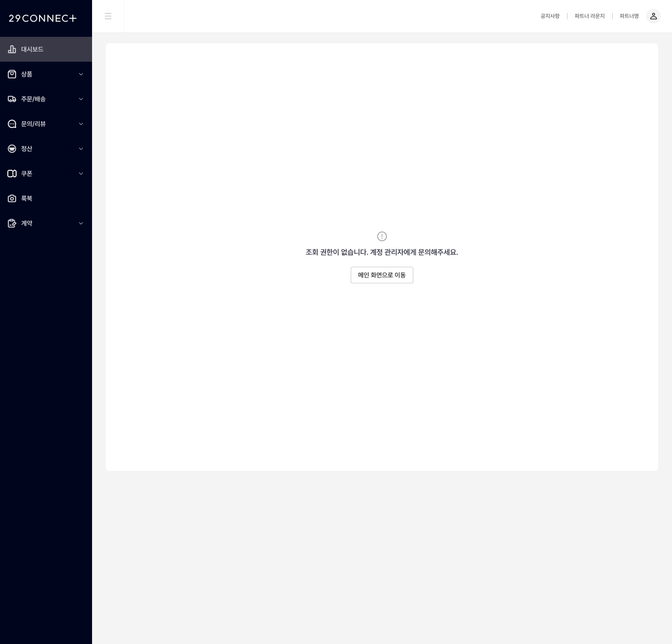
Task: Click the contract document icon for 계약
Action: [12, 223]
